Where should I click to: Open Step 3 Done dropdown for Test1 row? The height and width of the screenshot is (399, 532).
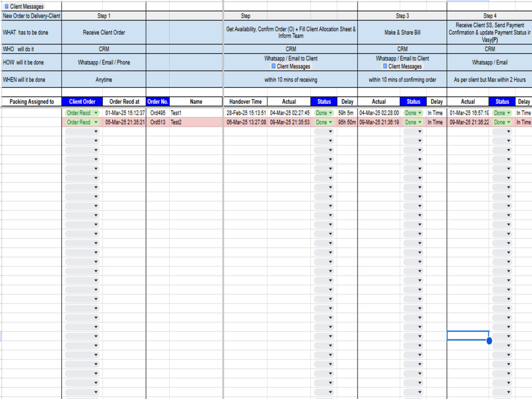coord(413,113)
